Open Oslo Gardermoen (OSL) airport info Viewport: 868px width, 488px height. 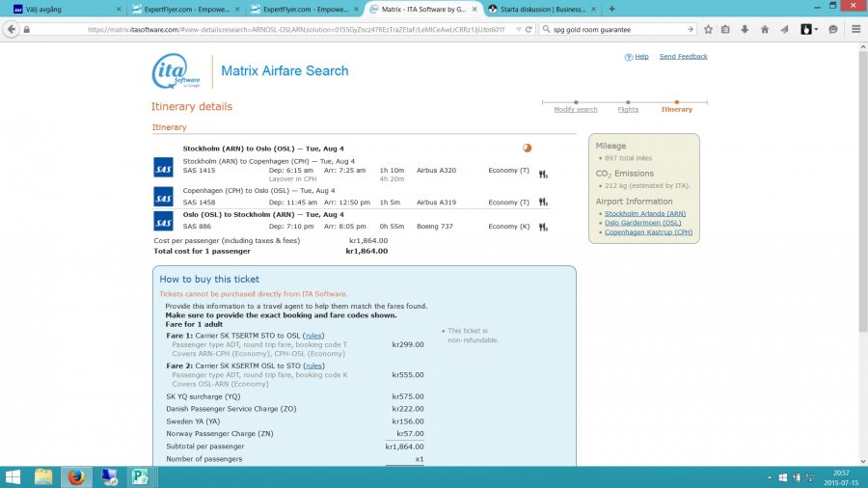tap(642, 223)
